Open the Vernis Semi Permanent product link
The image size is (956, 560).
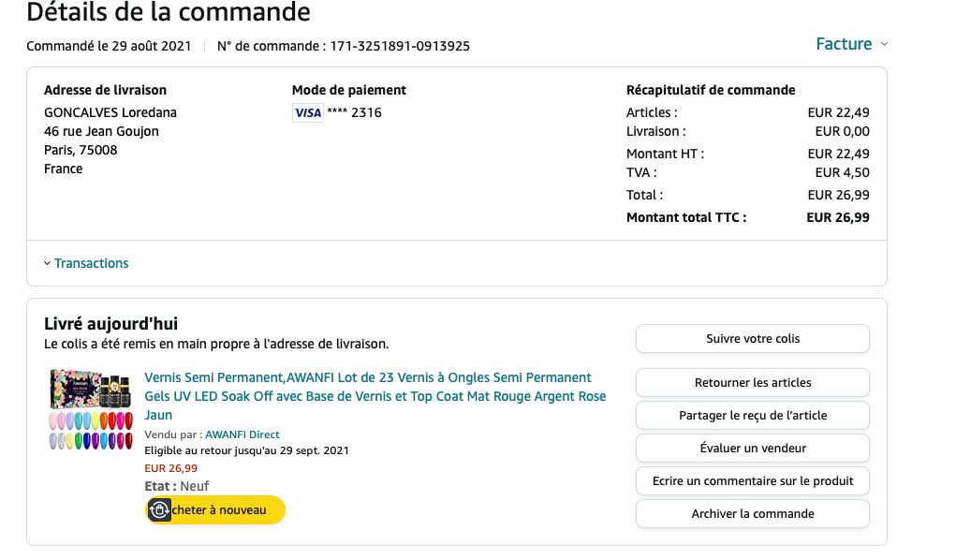point(375,395)
